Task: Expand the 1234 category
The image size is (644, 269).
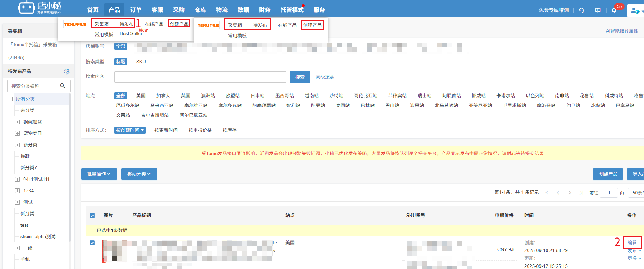Action: (x=17, y=191)
